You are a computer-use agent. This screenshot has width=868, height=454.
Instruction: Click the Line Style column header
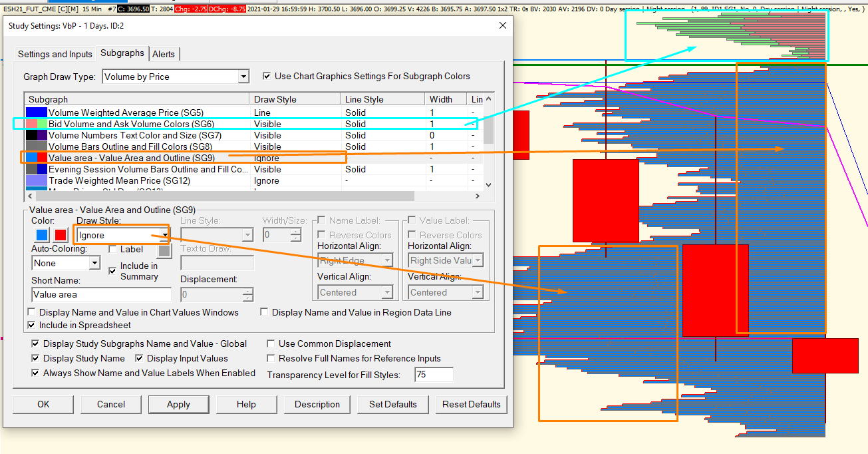(382, 99)
